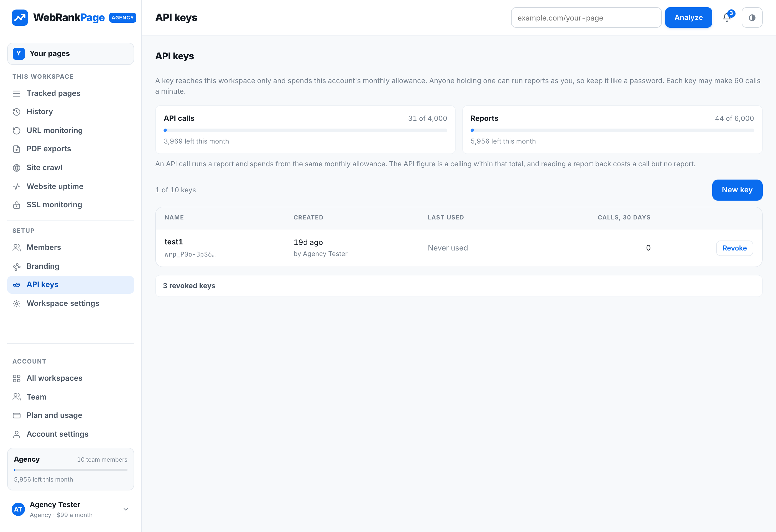Viewport: 776px width, 532px height.
Task: Open the Your pages workspace switcher
Action: pos(70,54)
